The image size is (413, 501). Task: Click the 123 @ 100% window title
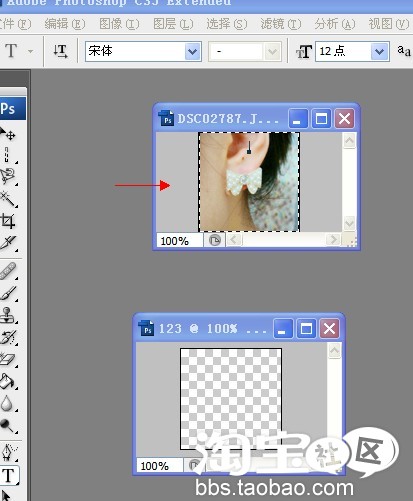(212, 329)
